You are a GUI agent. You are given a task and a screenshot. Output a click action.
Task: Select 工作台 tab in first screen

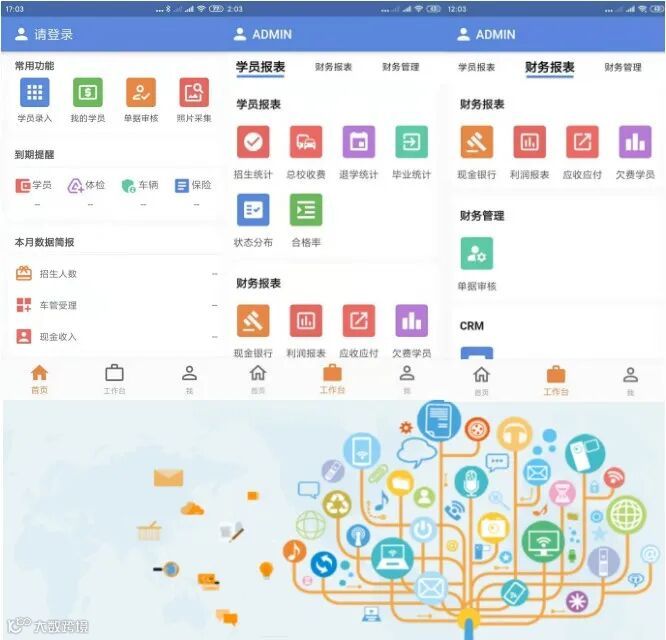(x=114, y=379)
